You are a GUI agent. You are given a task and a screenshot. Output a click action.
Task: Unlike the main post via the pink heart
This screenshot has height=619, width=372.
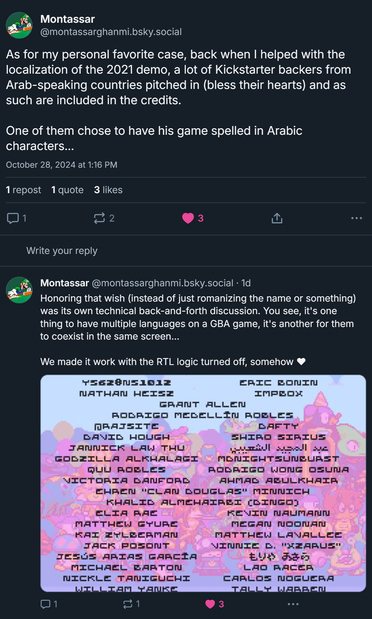pos(188,218)
